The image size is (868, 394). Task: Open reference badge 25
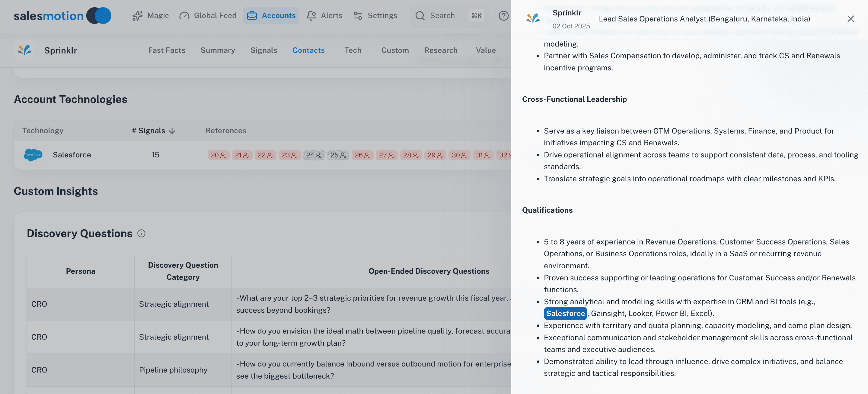pyautogui.click(x=338, y=155)
